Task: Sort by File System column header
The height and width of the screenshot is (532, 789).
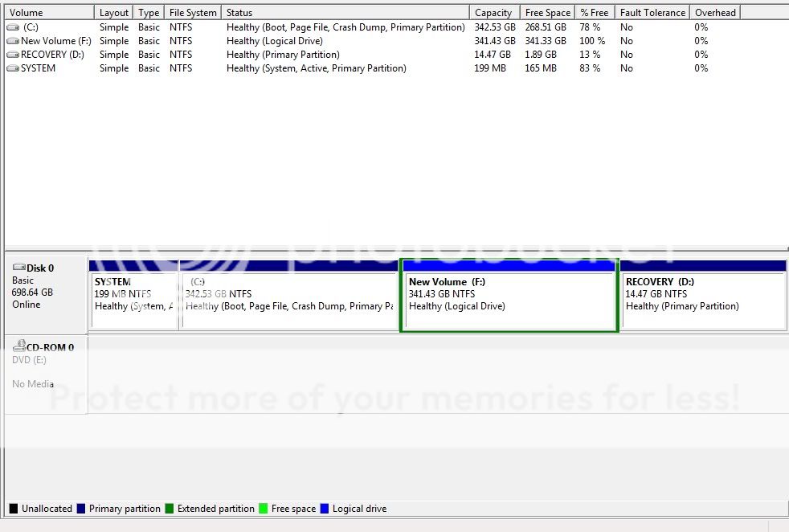Action: pos(193,13)
